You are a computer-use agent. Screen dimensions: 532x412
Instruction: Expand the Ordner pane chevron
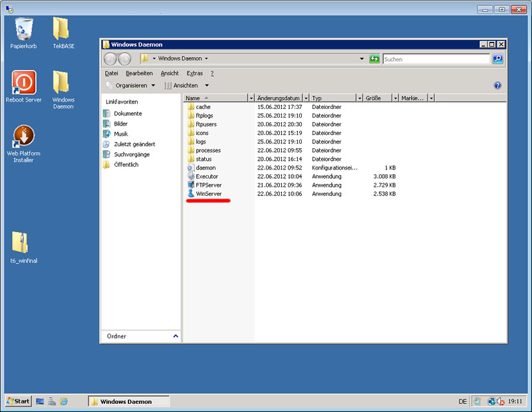pos(176,336)
